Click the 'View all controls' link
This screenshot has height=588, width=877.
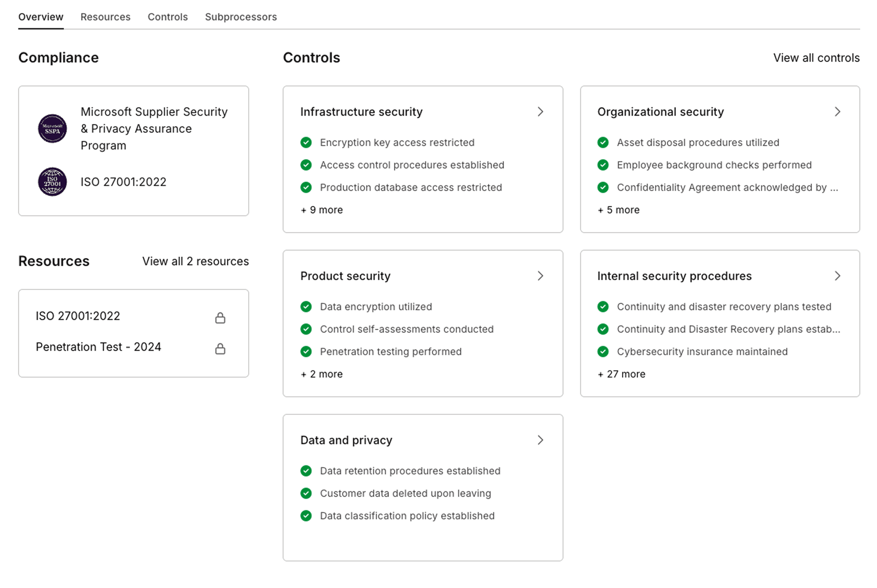[816, 58]
